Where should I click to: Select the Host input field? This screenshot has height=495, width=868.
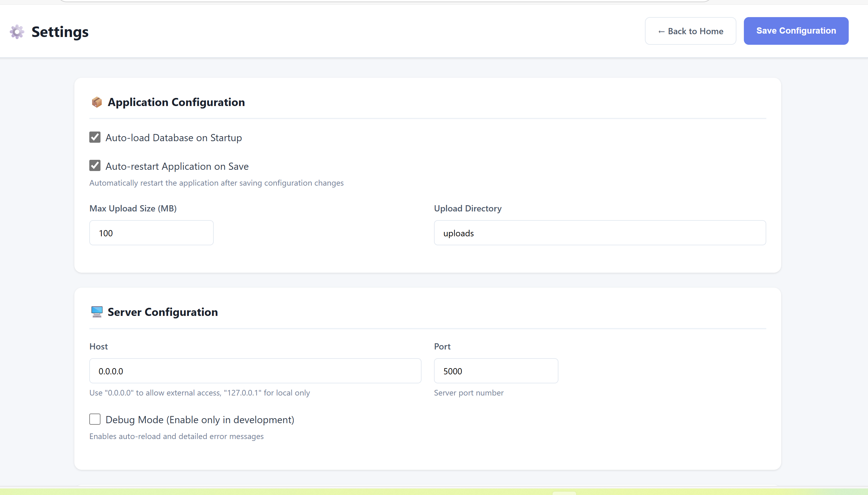(x=255, y=371)
